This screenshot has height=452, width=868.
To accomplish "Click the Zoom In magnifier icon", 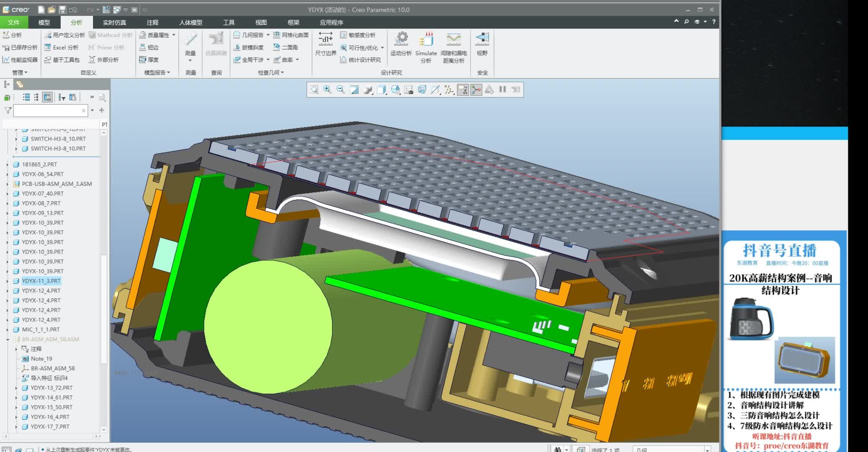I will (x=327, y=90).
